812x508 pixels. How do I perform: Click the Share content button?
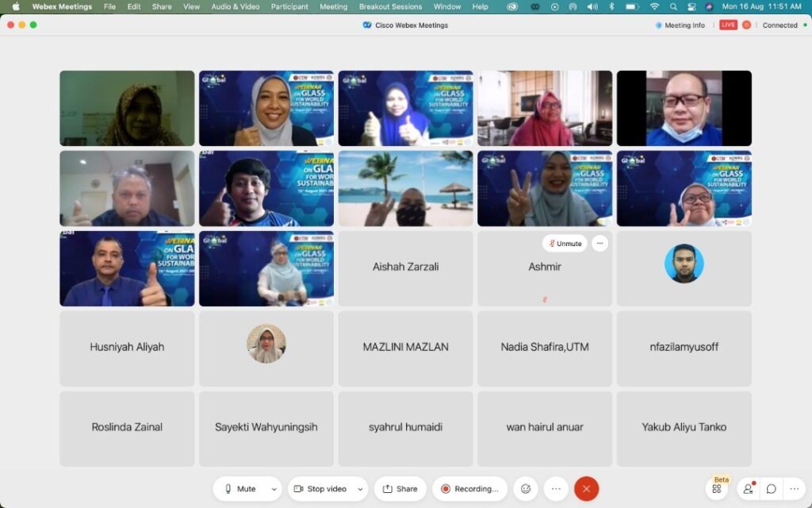pos(400,489)
